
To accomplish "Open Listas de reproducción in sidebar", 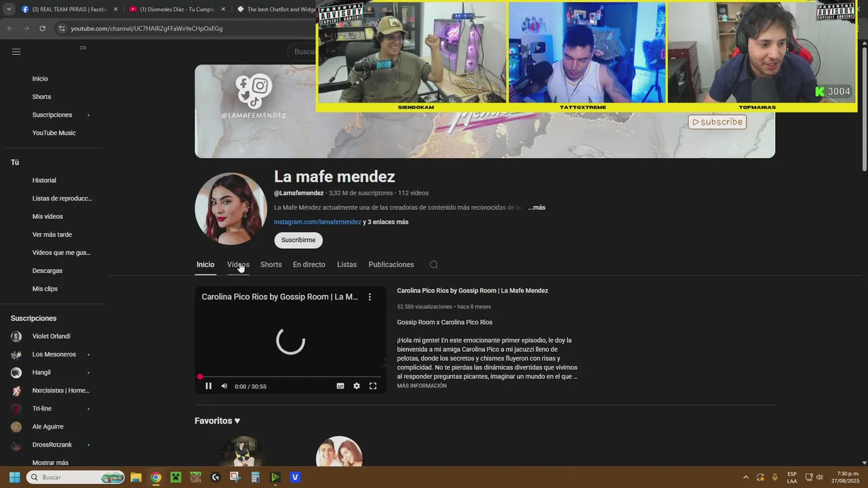I will [x=62, y=199].
